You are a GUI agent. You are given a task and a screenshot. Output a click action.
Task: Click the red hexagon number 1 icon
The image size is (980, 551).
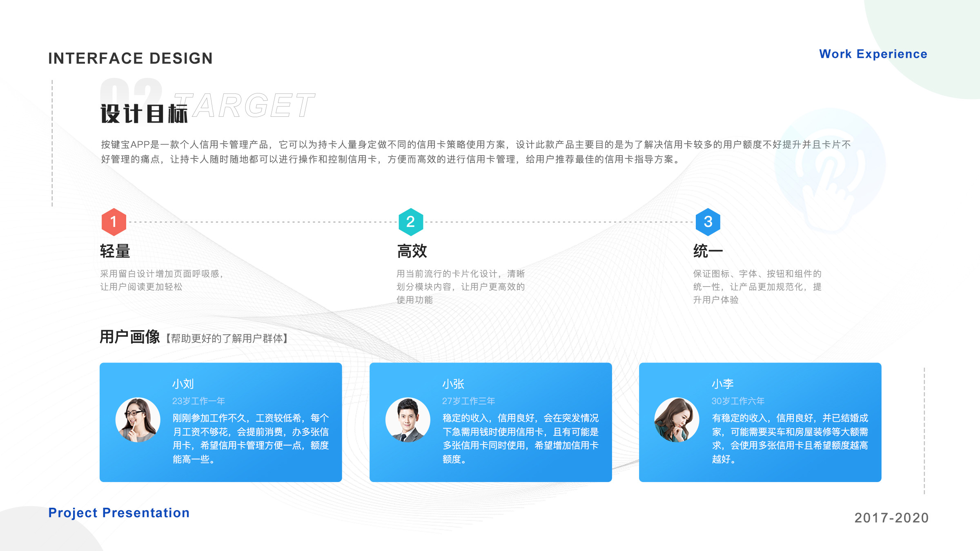[x=114, y=222]
